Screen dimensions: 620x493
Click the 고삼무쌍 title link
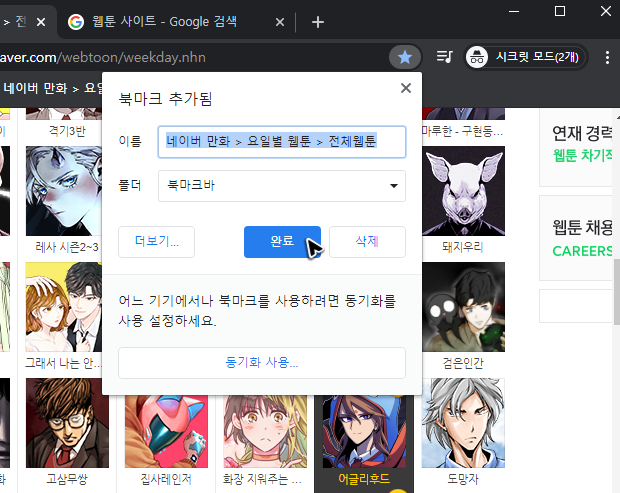tap(67, 479)
